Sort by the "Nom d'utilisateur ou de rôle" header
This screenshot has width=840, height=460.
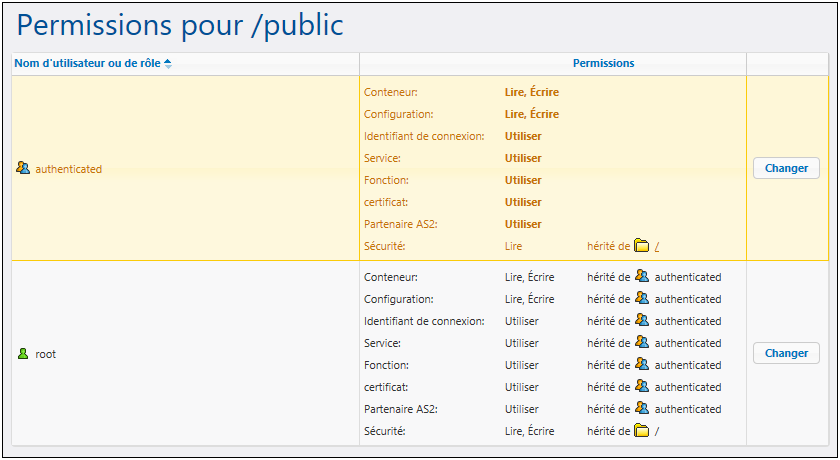(x=87, y=64)
